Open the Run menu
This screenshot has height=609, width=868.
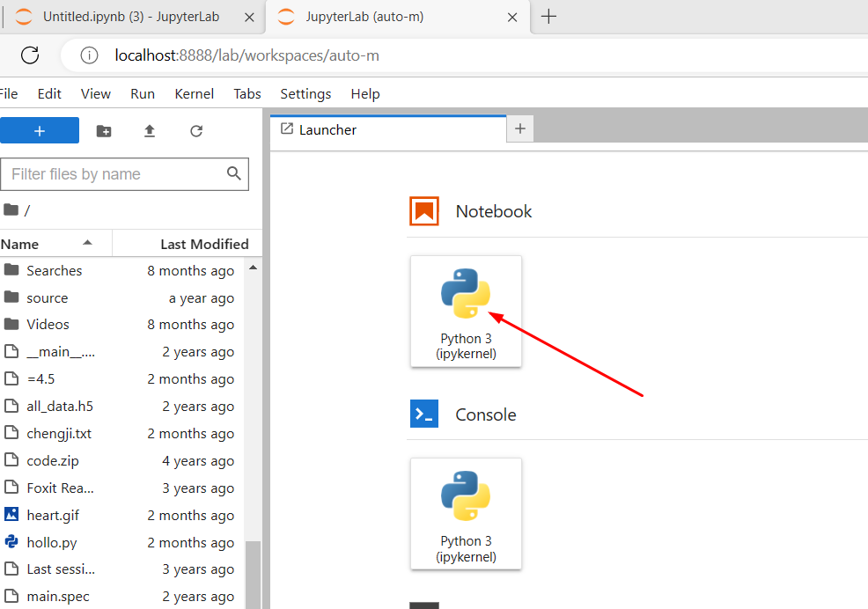[x=143, y=93]
